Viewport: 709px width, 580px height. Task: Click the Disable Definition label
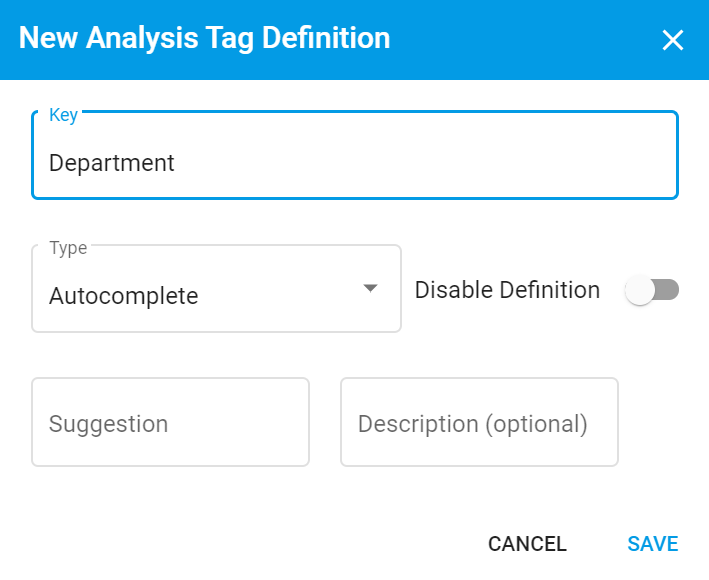[x=507, y=290]
